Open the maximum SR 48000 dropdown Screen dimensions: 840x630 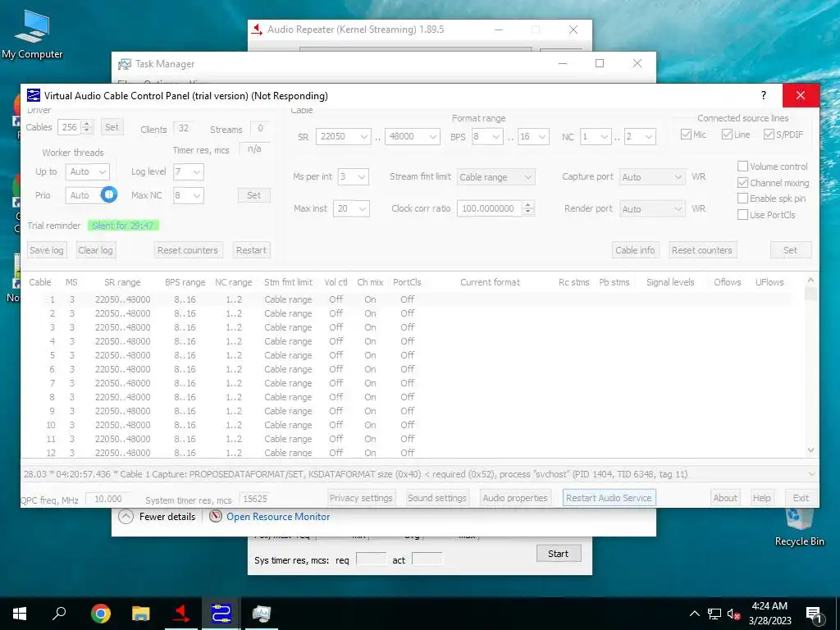413,137
